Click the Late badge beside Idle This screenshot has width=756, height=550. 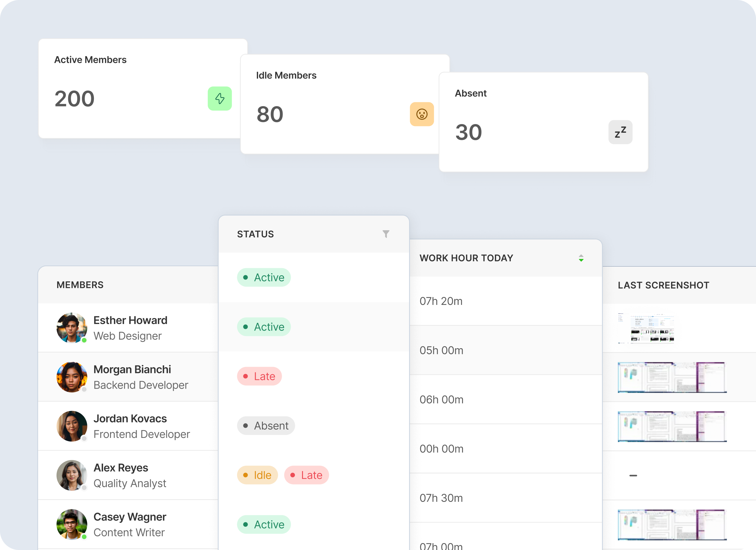[x=306, y=475]
